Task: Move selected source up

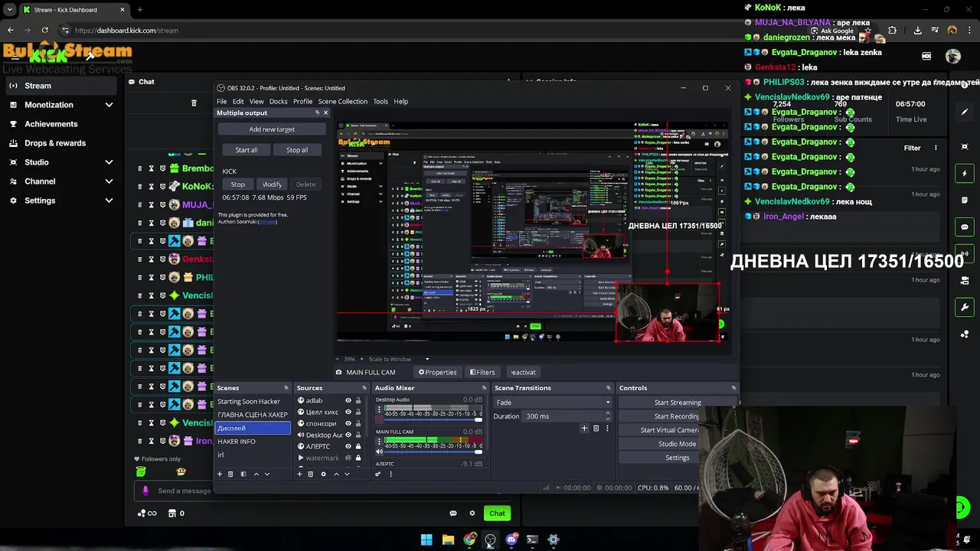Action: coord(336,474)
